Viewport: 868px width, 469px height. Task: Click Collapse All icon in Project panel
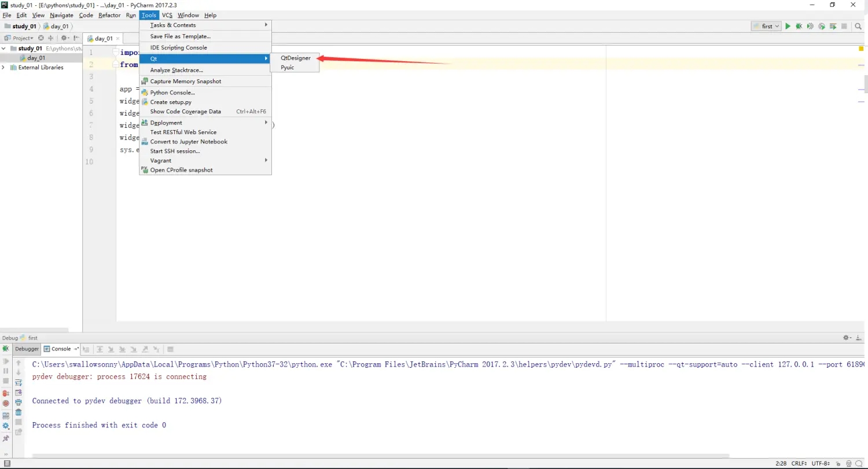point(50,38)
